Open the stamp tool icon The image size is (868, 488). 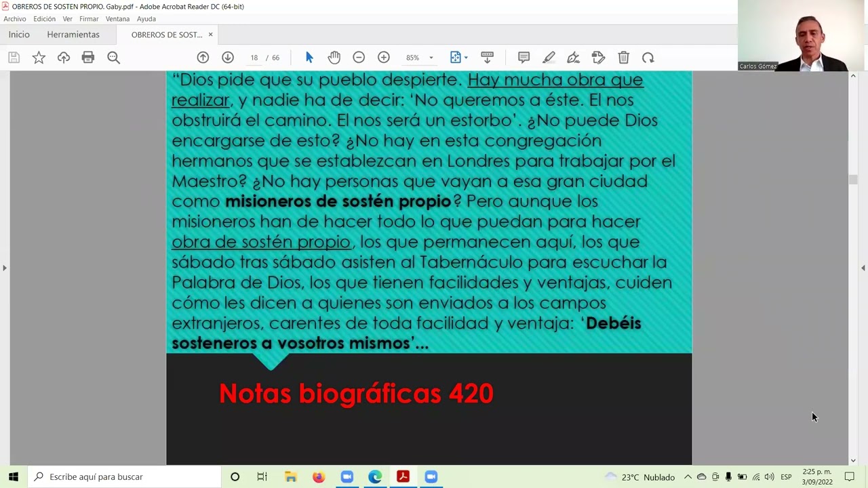coord(598,58)
